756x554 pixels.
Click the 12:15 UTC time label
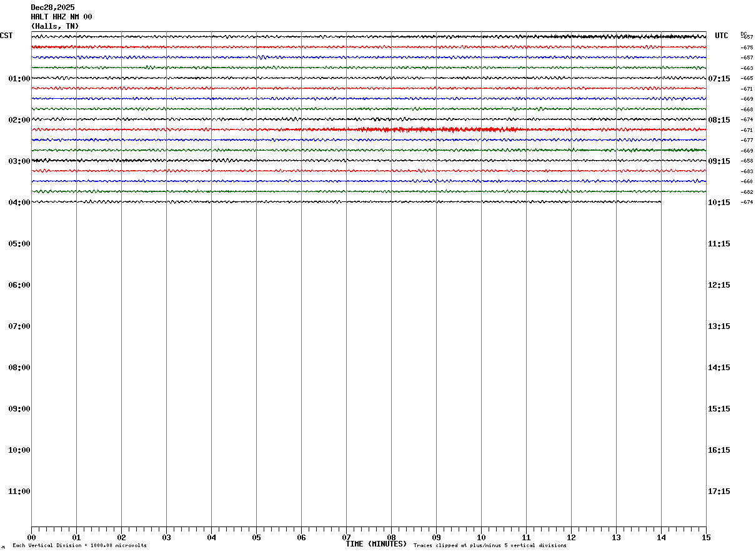[719, 285]
